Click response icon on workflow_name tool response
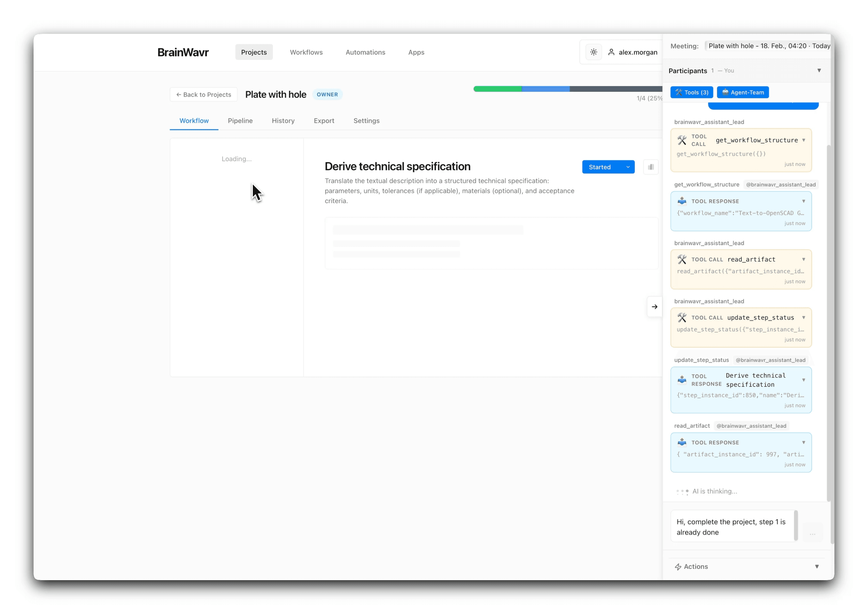This screenshot has width=868, height=614. click(x=681, y=201)
